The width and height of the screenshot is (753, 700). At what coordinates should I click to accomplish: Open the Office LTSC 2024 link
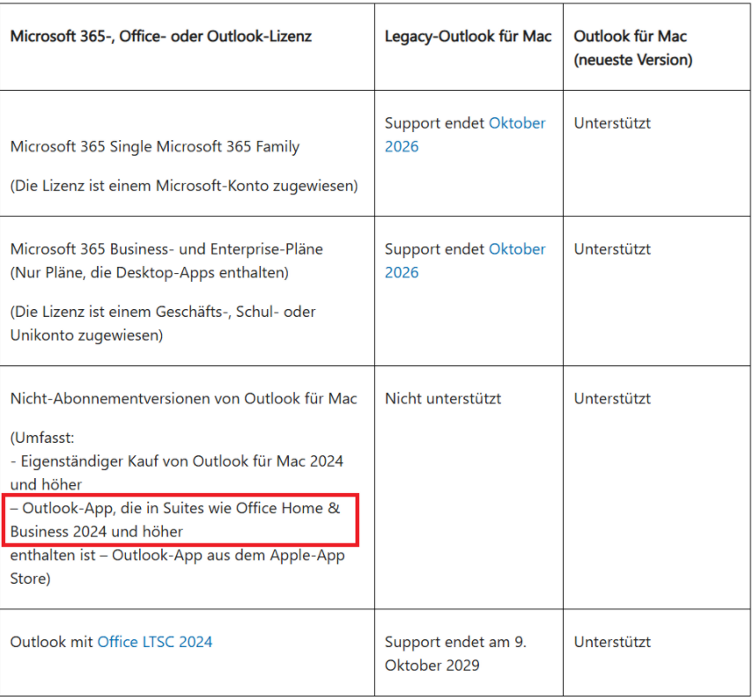pos(155,642)
